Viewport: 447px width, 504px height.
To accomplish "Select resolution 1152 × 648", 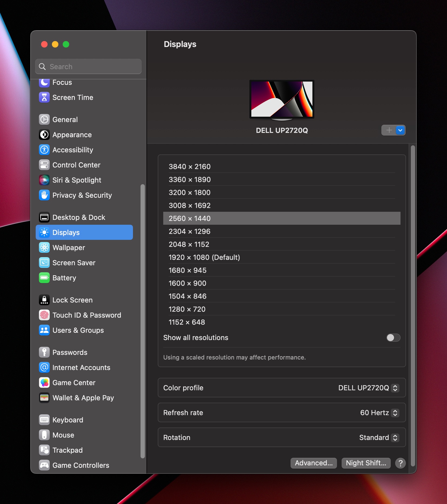I will pos(282,322).
